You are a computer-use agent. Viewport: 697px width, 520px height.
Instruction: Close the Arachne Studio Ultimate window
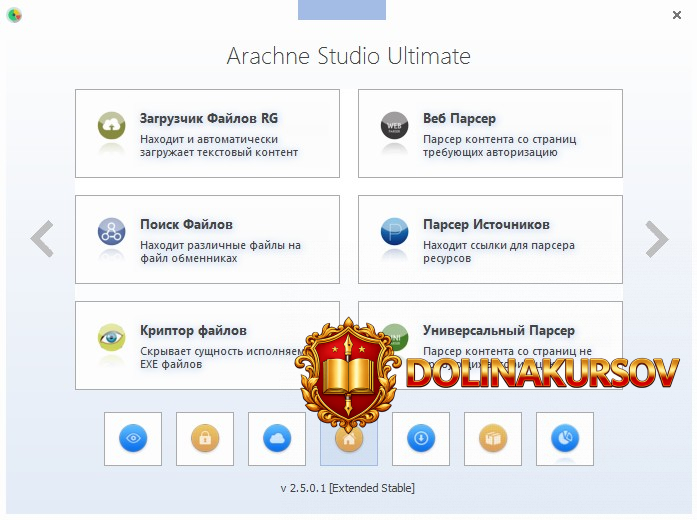click(x=677, y=15)
